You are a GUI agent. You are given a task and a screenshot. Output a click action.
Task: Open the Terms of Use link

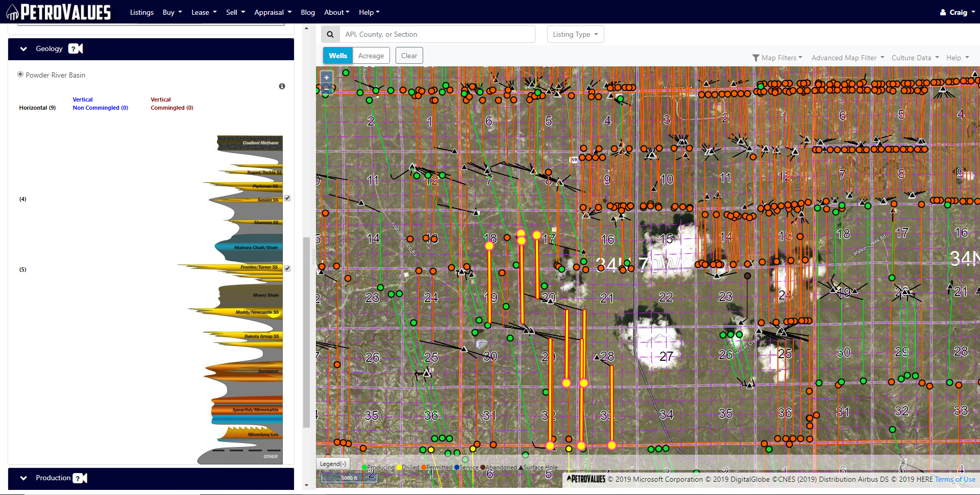(955, 479)
